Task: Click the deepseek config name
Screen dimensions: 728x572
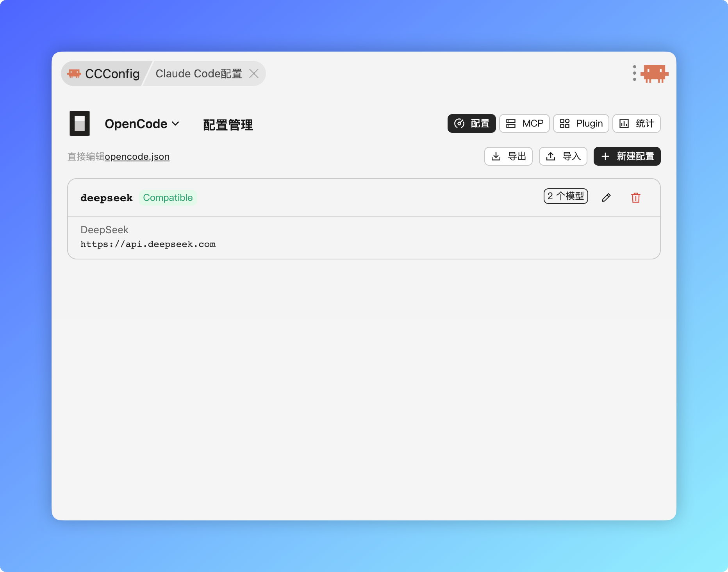Action: point(107,198)
